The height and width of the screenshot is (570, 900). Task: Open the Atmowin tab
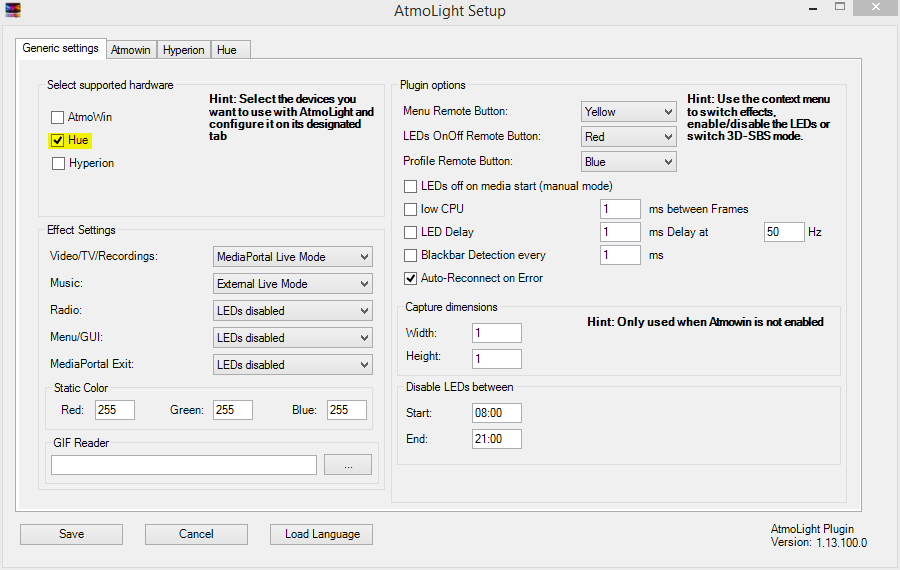tap(131, 50)
